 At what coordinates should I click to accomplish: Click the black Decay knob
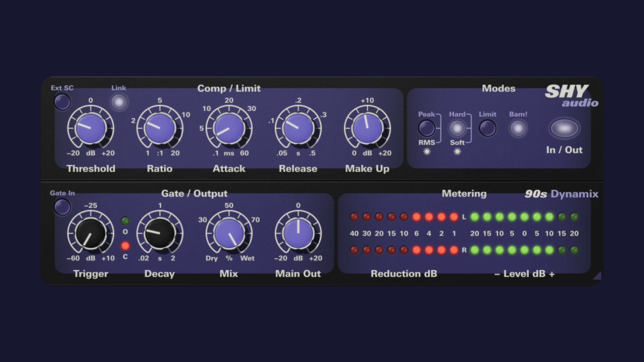[x=160, y=233]
